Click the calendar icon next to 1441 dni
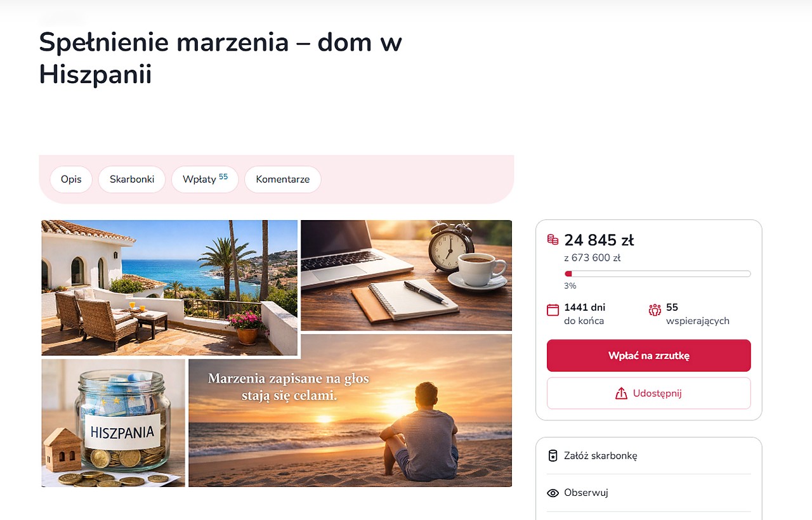Image resolution: width=812 pixels, height=520 pixels. pyautogui.click(x=553, y=310)
